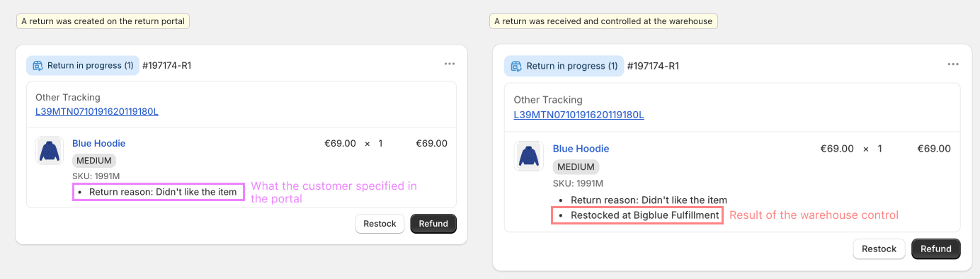Open the tracking link L39MTN0710191620119180L in left card
Viewport: 980px width, 279px height.
(97, 111)
